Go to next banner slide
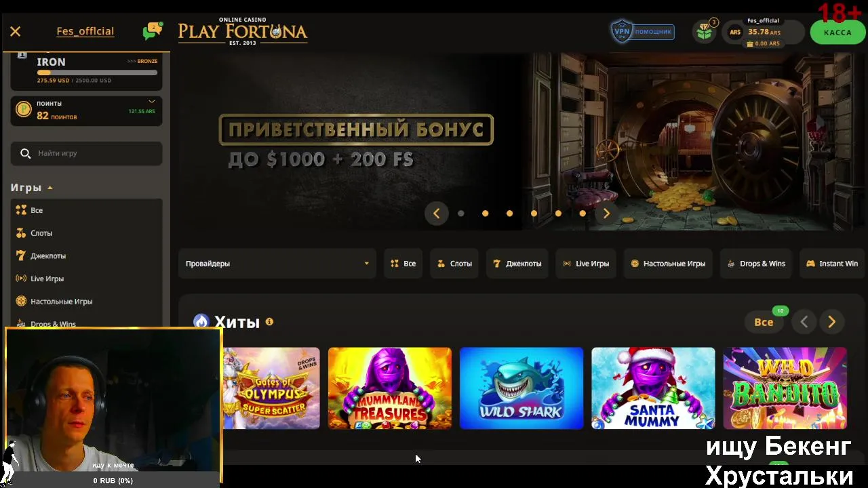Viewport: 868px width, 488px height. (606, 213)
